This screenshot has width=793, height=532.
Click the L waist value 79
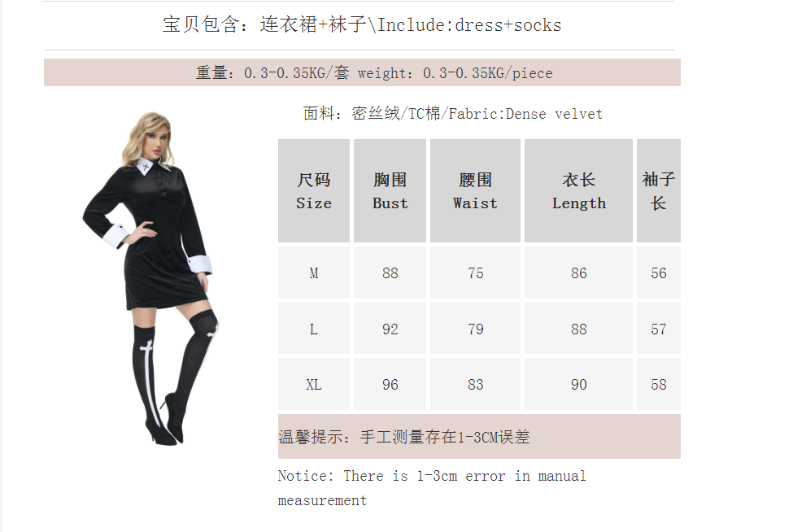coord(476,329)
